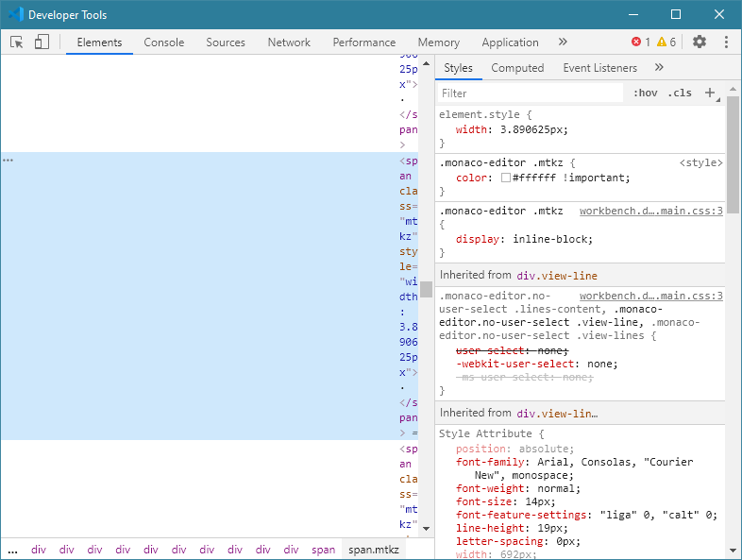
Task: Open the three-dot customize menu
Action: 726,42
